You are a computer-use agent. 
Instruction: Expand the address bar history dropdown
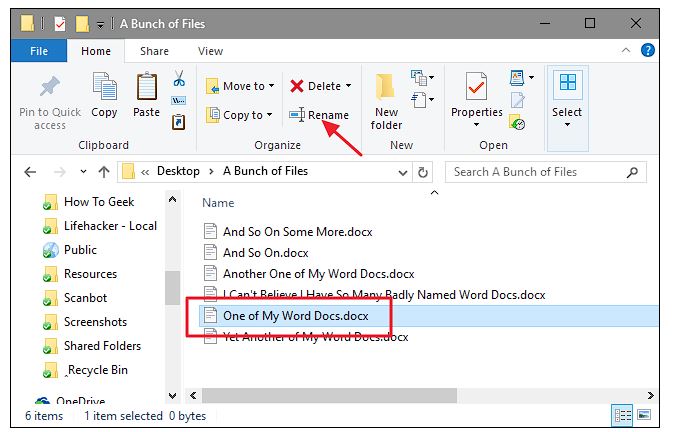(403, 173)
